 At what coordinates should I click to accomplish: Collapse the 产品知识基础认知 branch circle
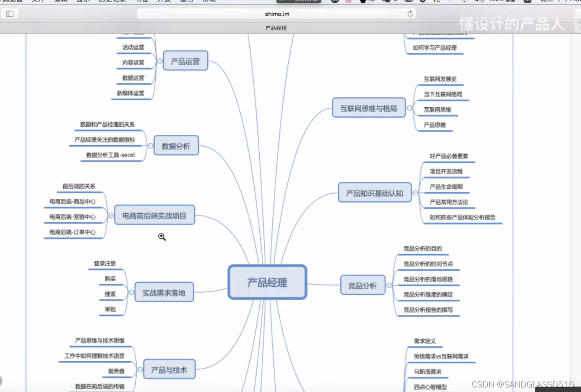click(415, 193)
